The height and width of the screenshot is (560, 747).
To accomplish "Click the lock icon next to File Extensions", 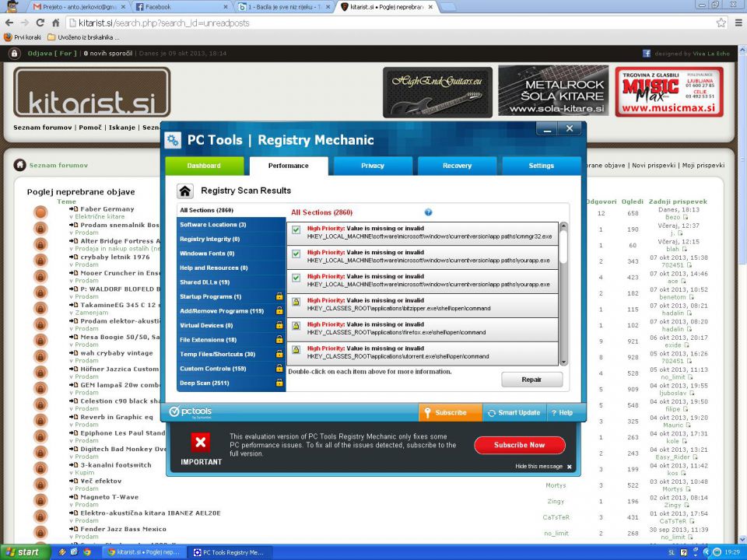I will 279,340.
